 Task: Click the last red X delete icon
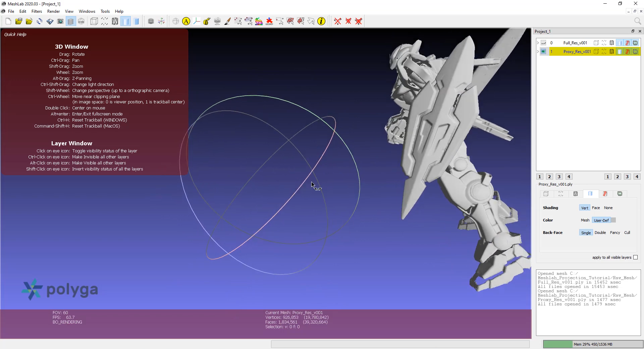tap(359, 21)
